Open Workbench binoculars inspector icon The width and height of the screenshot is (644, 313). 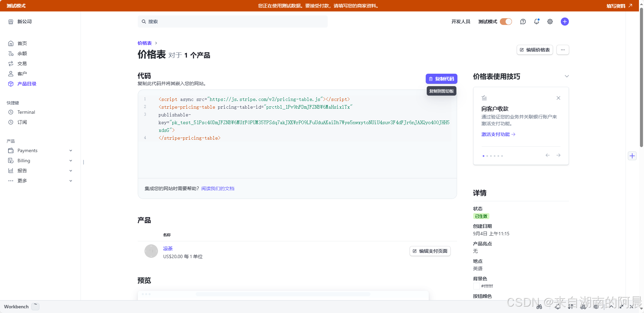point(539,307)
